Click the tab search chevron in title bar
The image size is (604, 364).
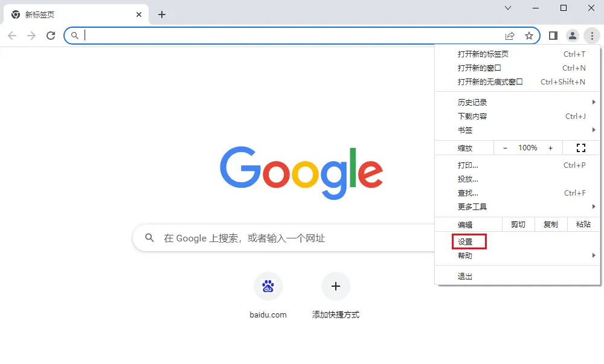508,8
